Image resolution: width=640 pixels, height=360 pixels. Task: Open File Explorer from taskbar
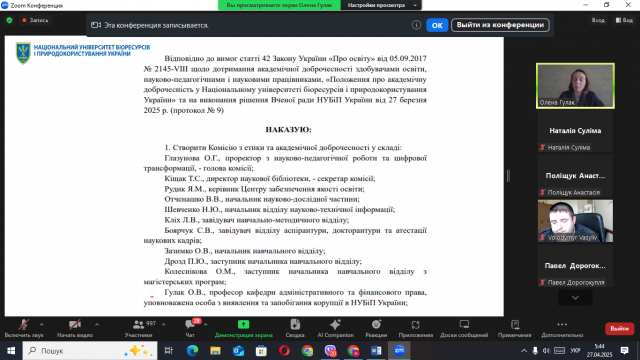(x=215, y=351)
